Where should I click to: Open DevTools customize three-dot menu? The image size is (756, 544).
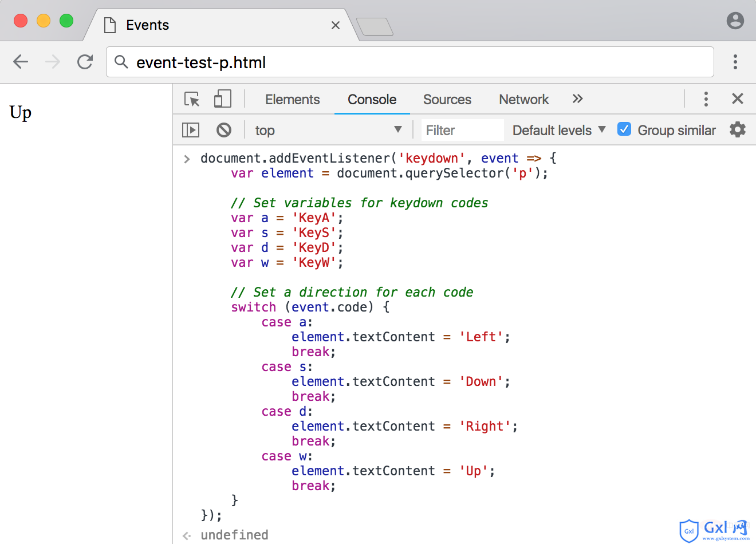(x=706, y=99)
